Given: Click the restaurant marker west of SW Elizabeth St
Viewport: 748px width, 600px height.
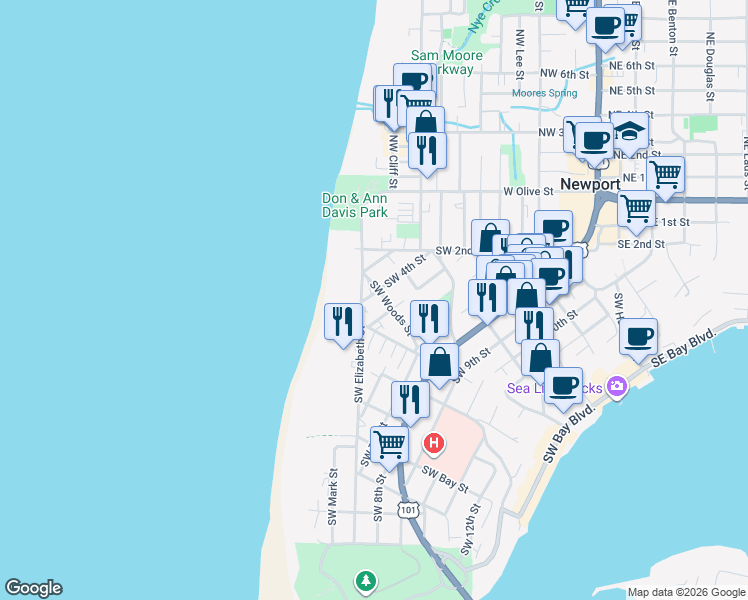Looking at the screenshot, I should coord(343,324).
